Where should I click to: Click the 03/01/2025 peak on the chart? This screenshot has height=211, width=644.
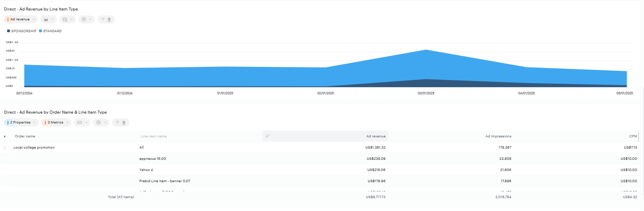click(x=426, y=50)
